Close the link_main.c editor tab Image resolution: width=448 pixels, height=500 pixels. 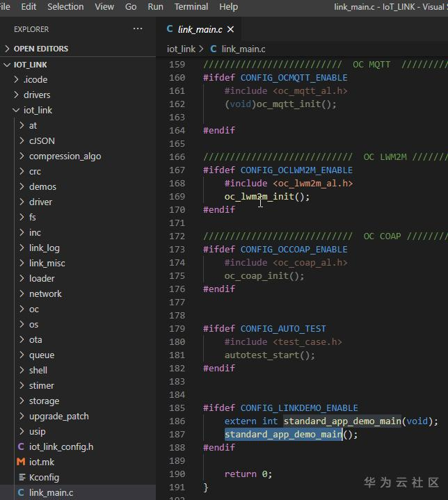(230, 29)
